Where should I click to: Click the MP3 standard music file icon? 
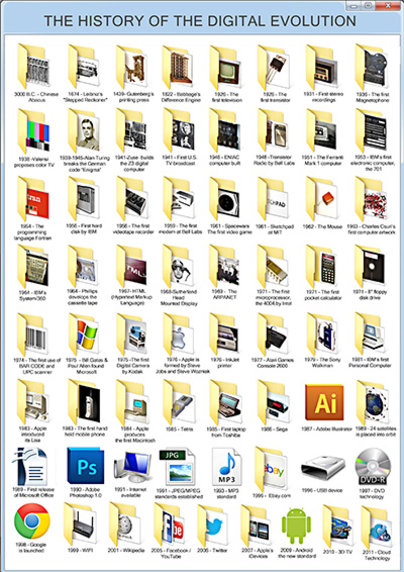227,468
